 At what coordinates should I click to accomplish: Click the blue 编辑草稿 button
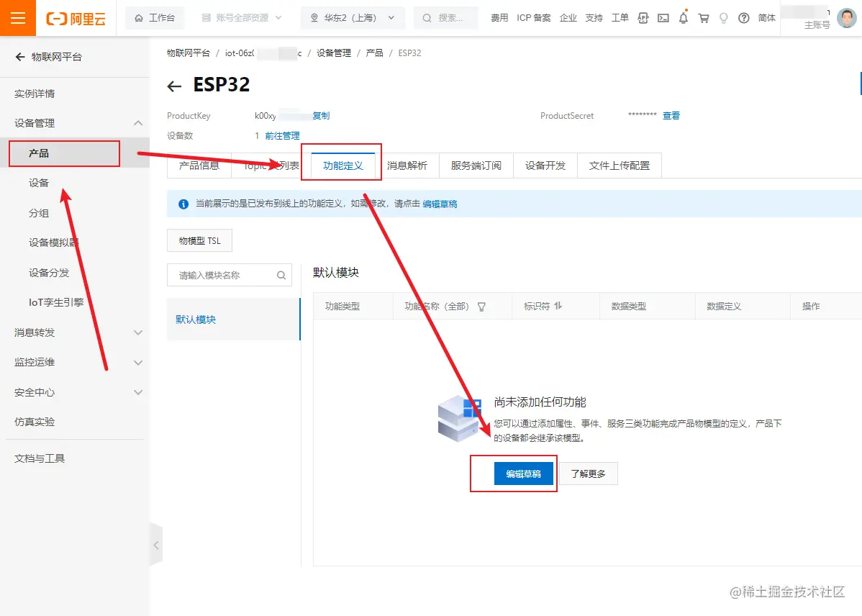tap(523, 474)
